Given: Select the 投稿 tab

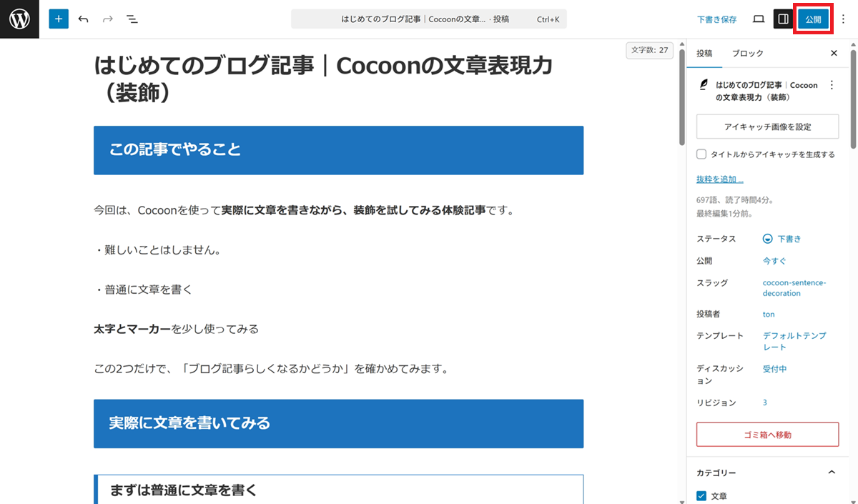Looking at the screenshot, I should tap(704, 53).
